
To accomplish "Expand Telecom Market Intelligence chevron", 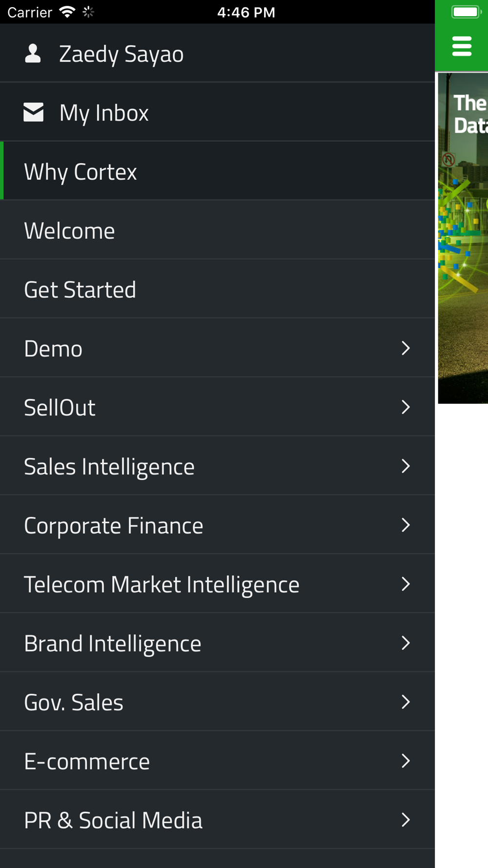I will pyautogui.click(x=405, y=584).
